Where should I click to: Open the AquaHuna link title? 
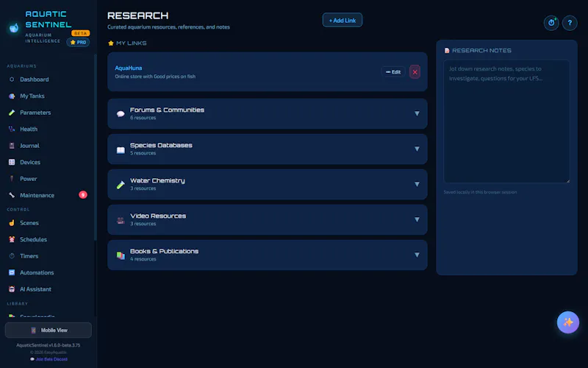128,68
